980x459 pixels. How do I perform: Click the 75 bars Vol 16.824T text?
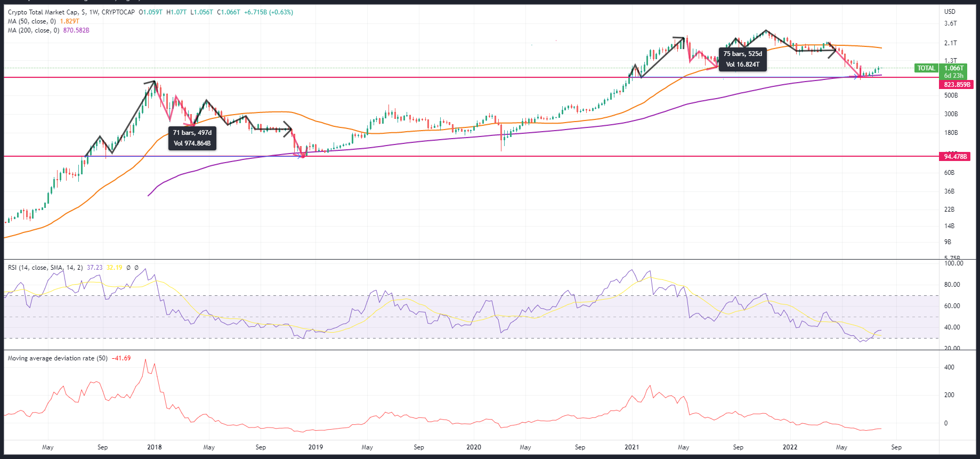click(x=743, y=65)
